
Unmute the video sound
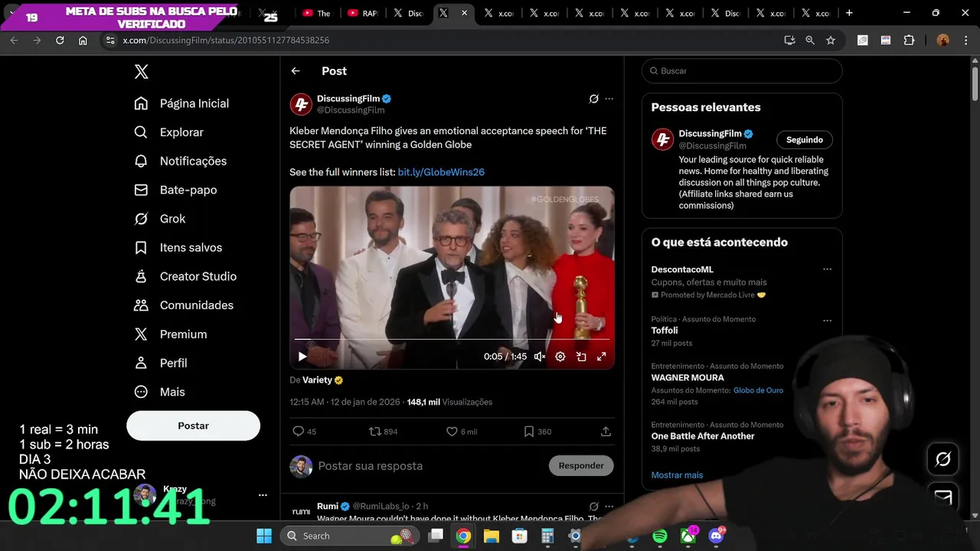point(540,357)
